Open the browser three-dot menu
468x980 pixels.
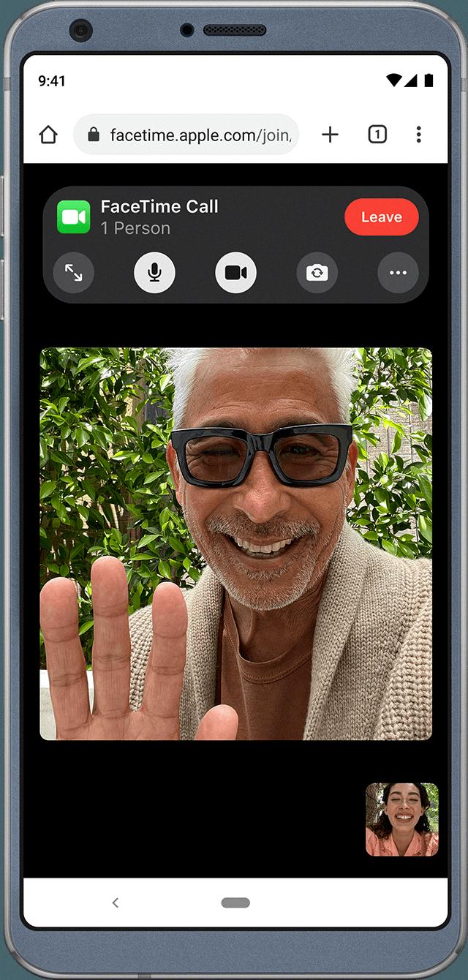[418, 135]
